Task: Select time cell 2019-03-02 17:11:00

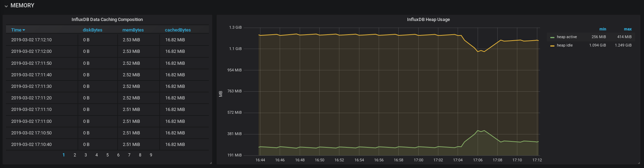Action: (x=31, y=121)
